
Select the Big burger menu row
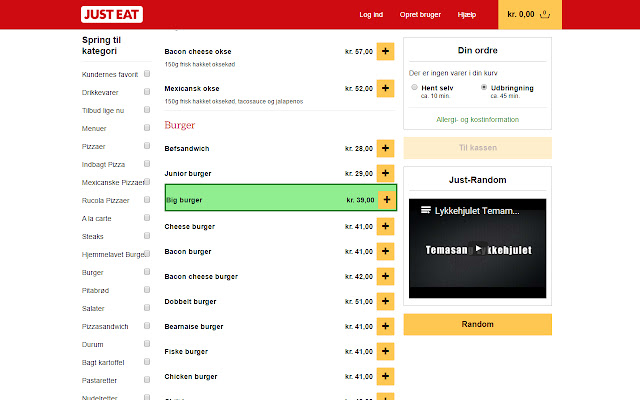[281, 198]
